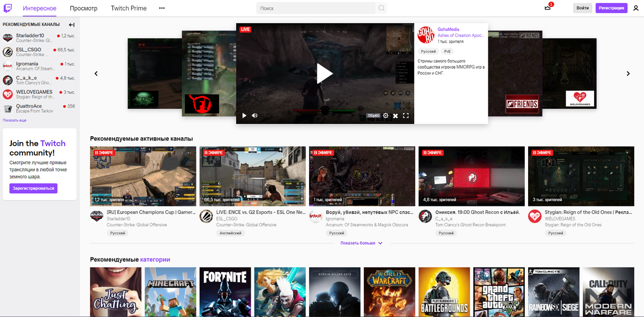Open Ashes of Creation game link
The height and width of the screenshot is (317, 644).
pyautogui.click(x=460, y=35)
